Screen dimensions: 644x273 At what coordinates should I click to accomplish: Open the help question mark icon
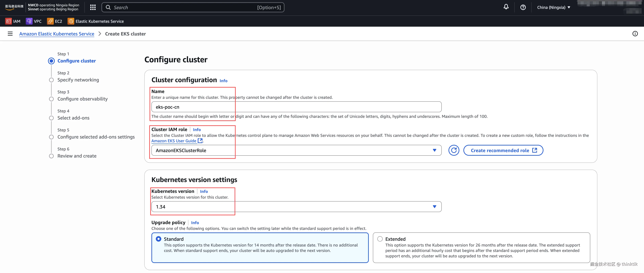[523, 7]
